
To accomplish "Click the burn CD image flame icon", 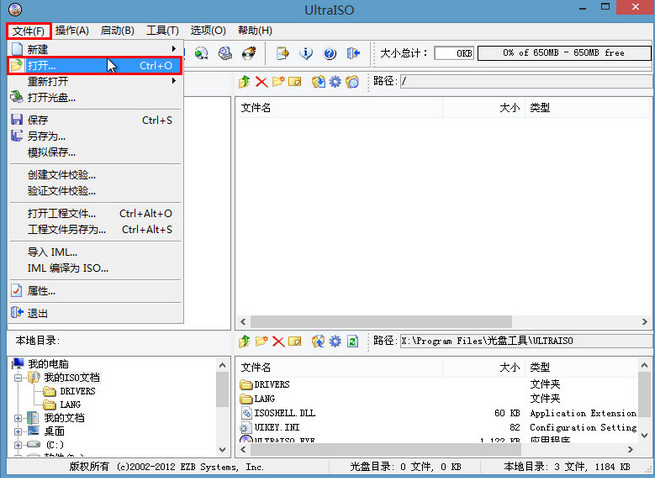I will pyautogui.click(x=249, y=53).
